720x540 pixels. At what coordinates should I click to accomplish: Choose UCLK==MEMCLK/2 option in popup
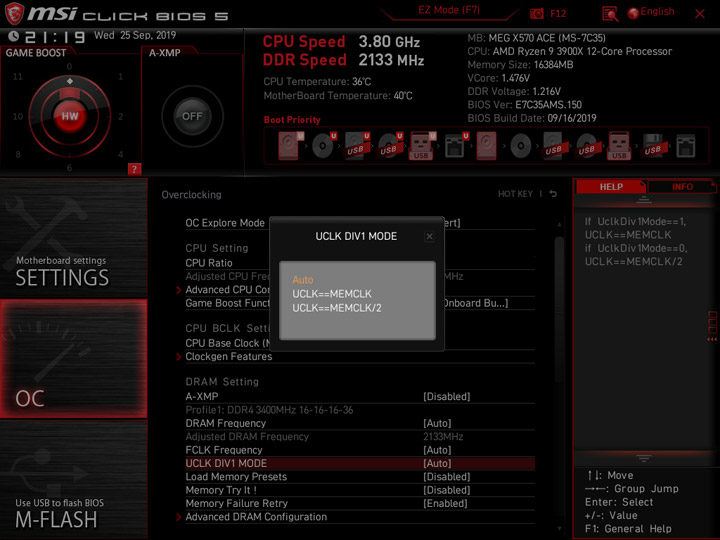[x=337, y=308]
